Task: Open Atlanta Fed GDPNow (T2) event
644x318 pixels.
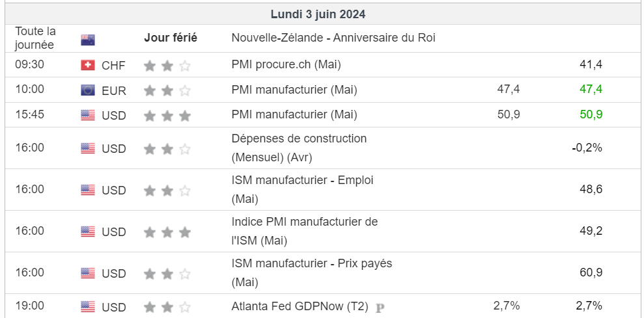Action: coord(300,306)
